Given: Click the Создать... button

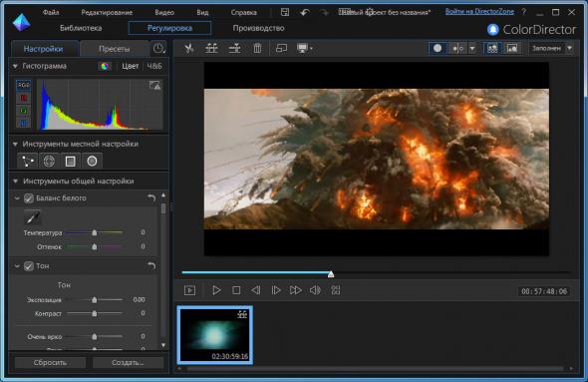Looking at the screenshot, I should pos(128,363).
